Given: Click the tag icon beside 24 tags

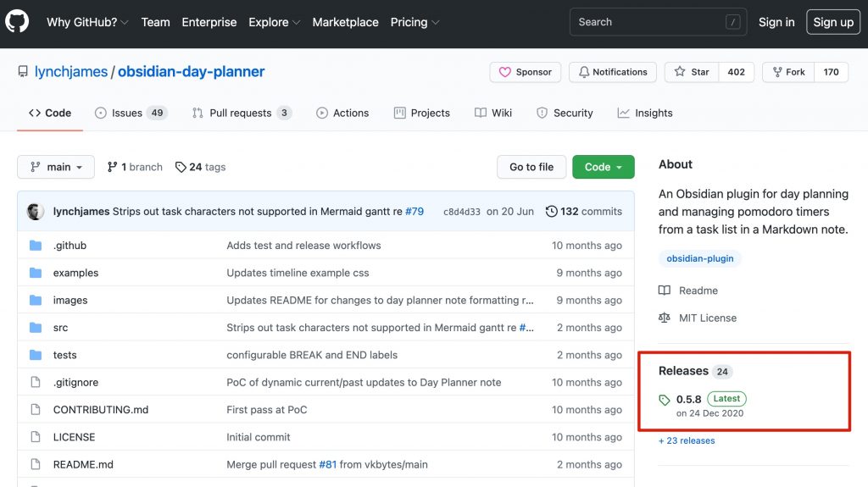Looking at the screenshot, I should click(x=181, y=167).
